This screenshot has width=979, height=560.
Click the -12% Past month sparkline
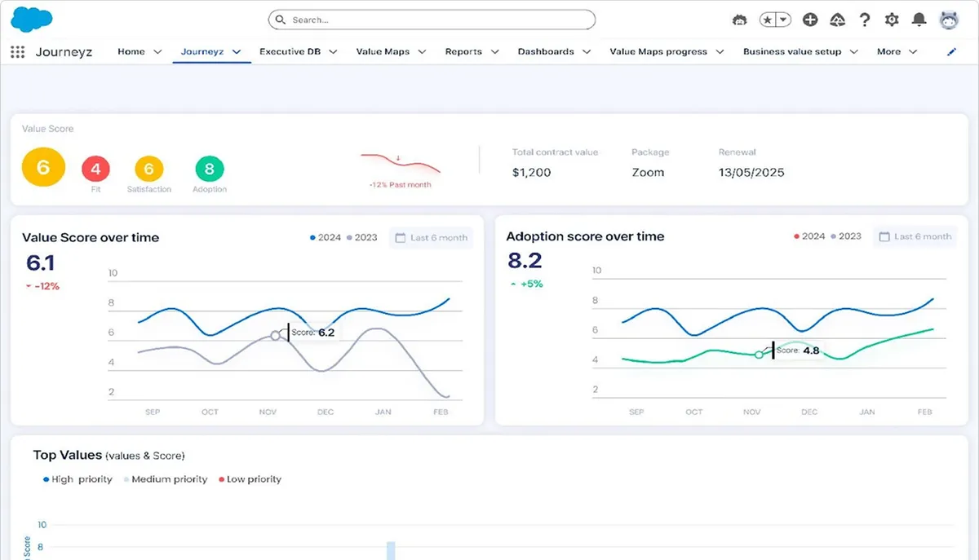[401, 163]
